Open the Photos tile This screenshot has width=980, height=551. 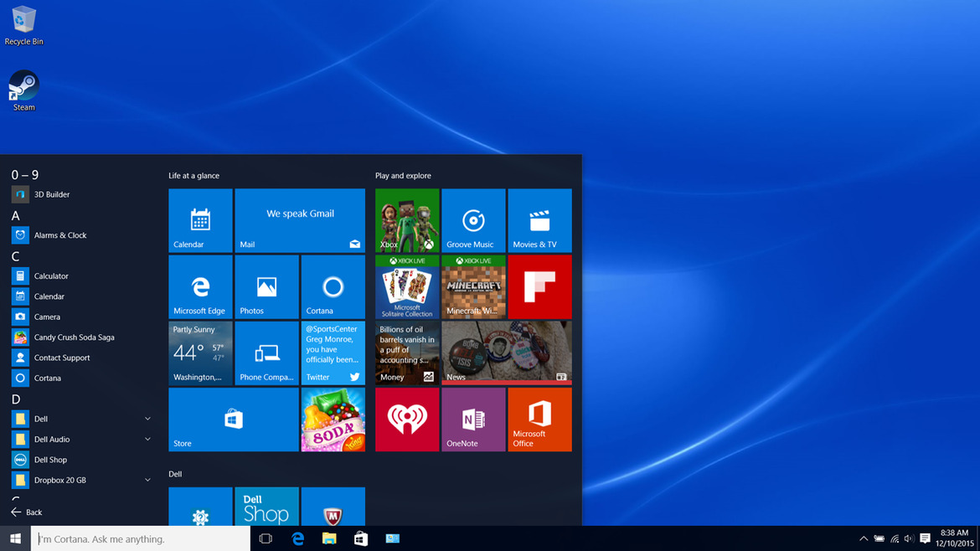pos(267,286)
